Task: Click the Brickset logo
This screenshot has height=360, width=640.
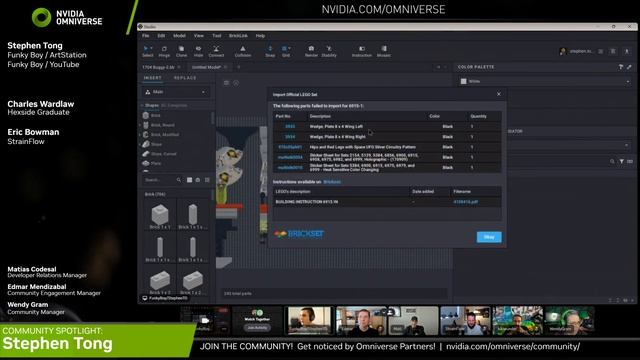Action: (x=299, y=234)
